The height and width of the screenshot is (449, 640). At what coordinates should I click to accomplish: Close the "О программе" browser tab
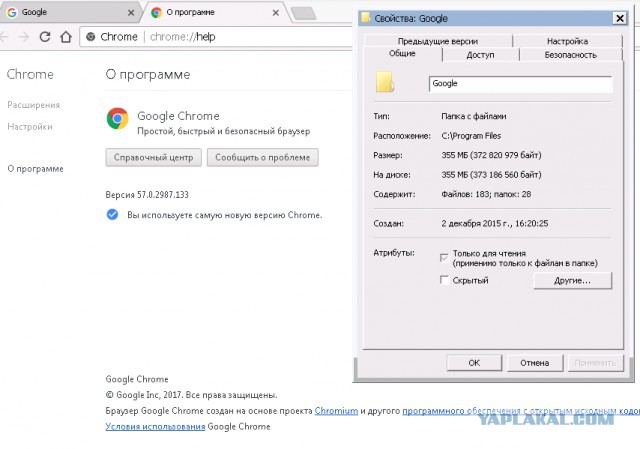click(276, 13)
